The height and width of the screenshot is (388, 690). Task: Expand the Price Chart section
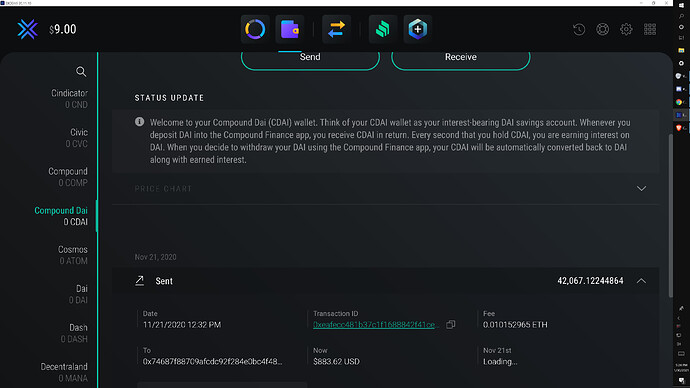(641, 188)
